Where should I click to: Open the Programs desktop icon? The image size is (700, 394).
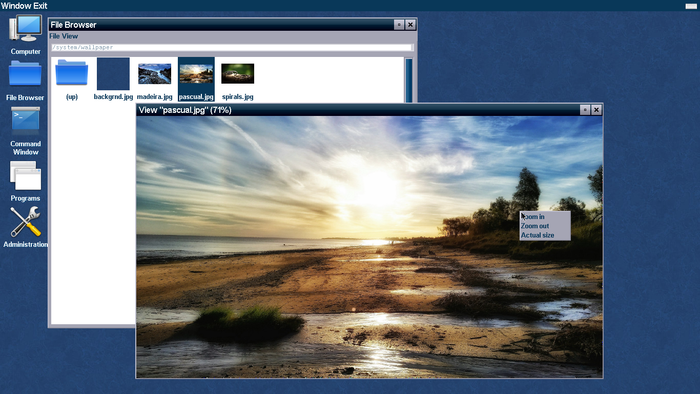point(25,181)
